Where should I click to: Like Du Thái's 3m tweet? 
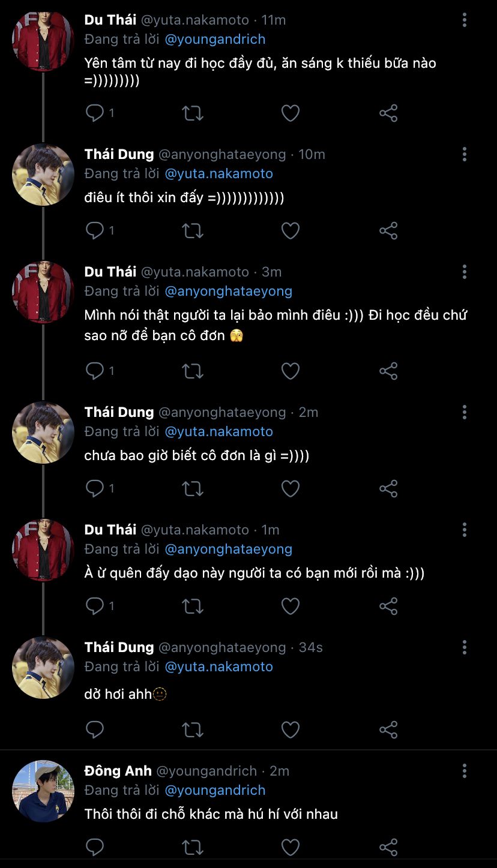click(291, 371)
